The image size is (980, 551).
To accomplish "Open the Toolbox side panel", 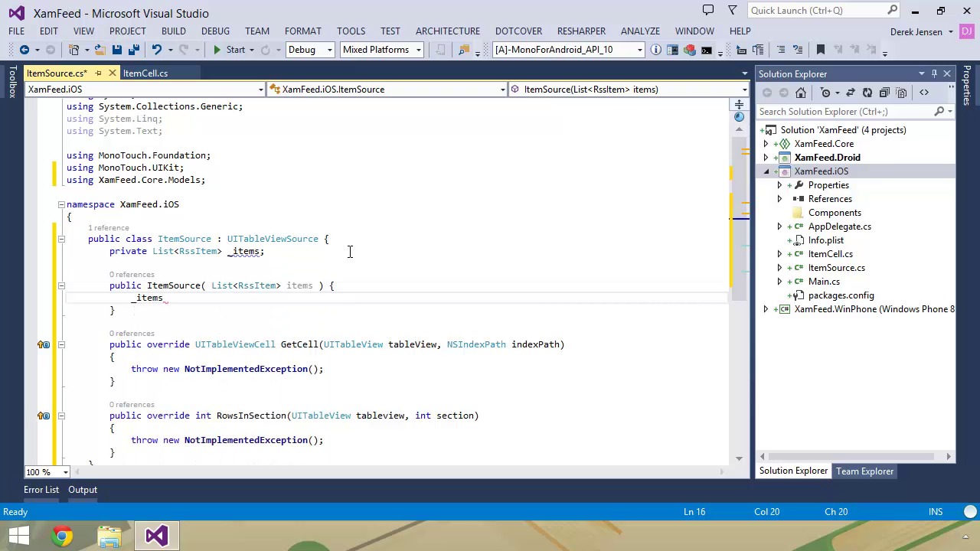I will 11,83.
